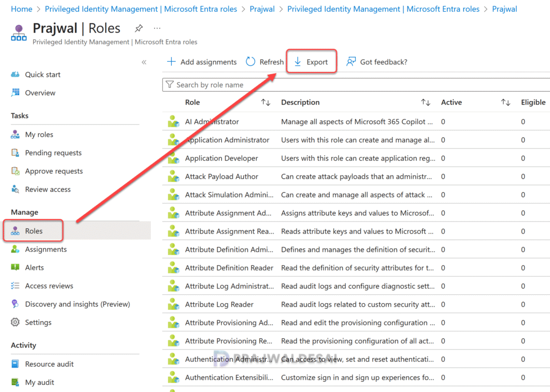
Task: Open Approve requests
Action: click(54, 171)
